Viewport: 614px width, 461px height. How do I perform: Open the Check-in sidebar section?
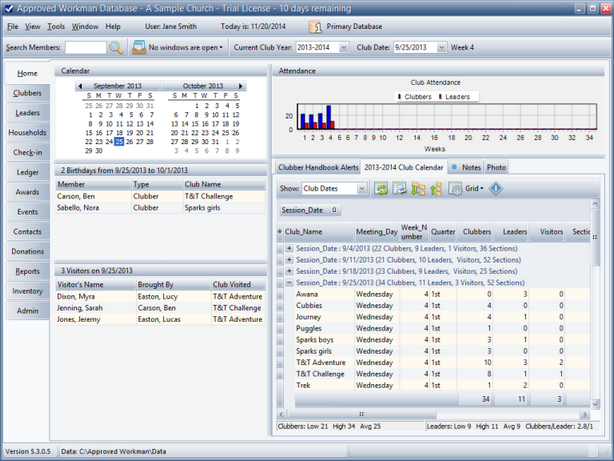[x=27, y=152]
